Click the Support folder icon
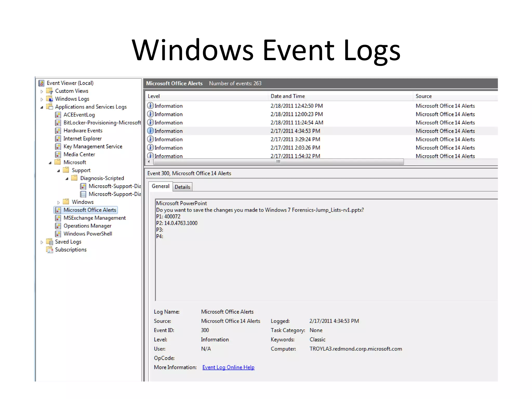Screen dimensions: 532x399 pyautogui.click(x=66, y=170)
